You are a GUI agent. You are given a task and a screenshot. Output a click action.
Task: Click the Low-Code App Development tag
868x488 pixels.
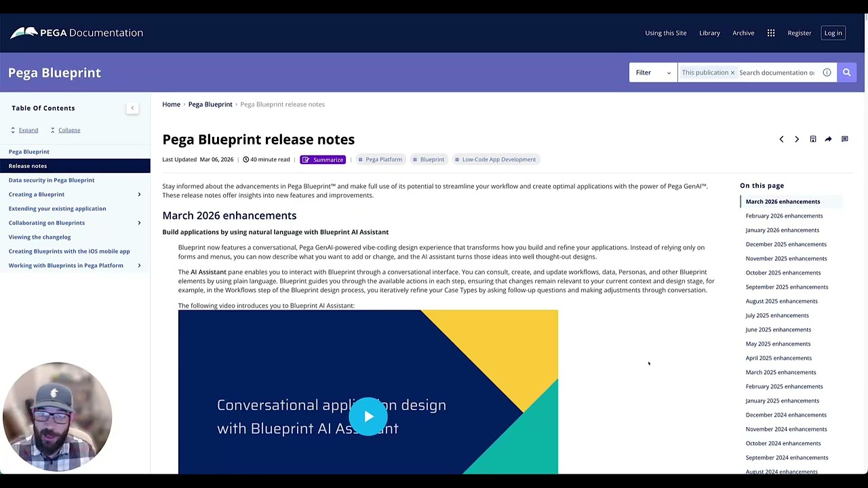[495, 159]
